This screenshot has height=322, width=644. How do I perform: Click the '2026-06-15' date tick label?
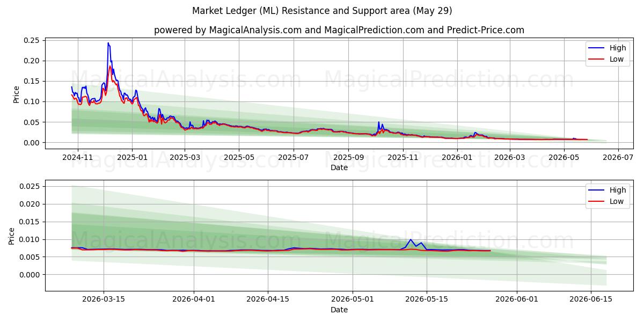coord(590,299)
